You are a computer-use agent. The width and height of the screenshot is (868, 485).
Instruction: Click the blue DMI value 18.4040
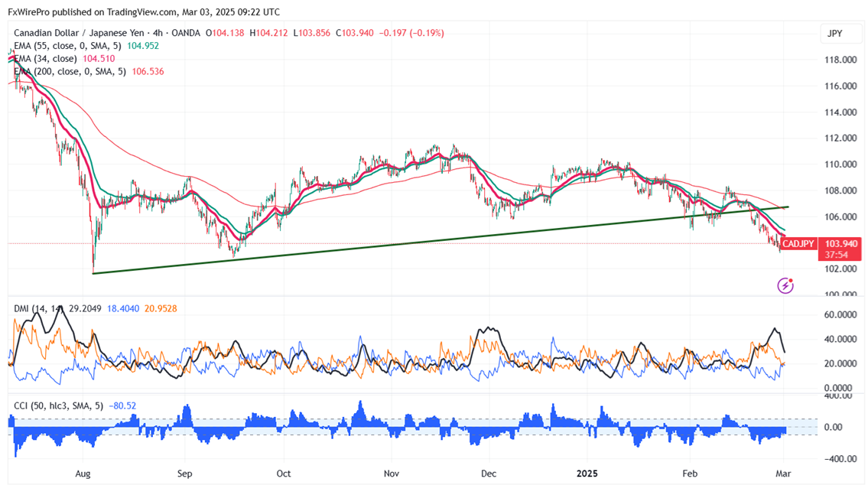coord(123,308)
